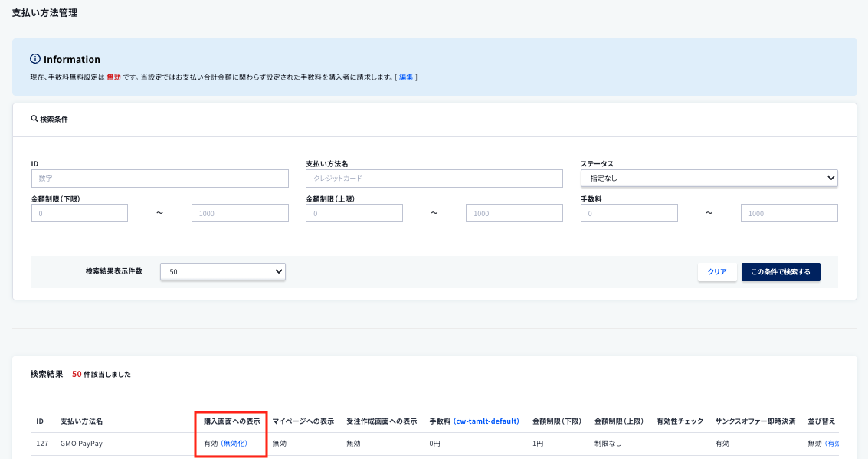Open the ステータス dropdown
The height and width of the screenshot is (459, 868).
[709, 179]
